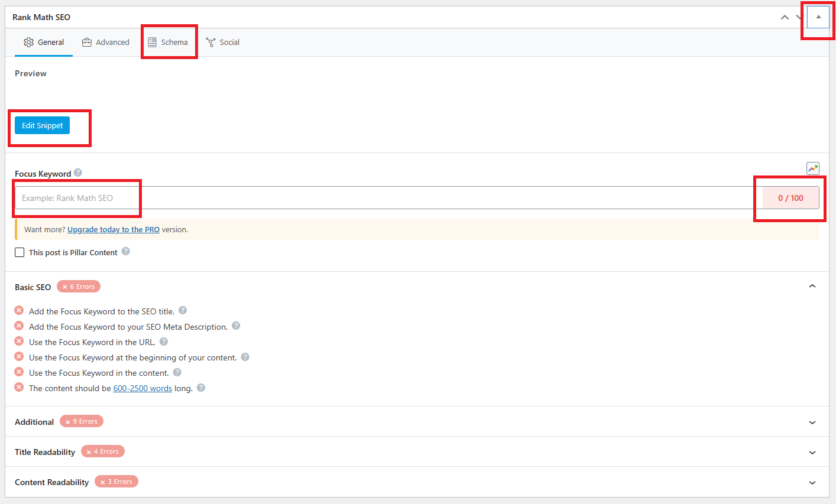836x504 pixels.
Task: Open the Focus Keyword help tooltip icon
Action: [77, 173]
